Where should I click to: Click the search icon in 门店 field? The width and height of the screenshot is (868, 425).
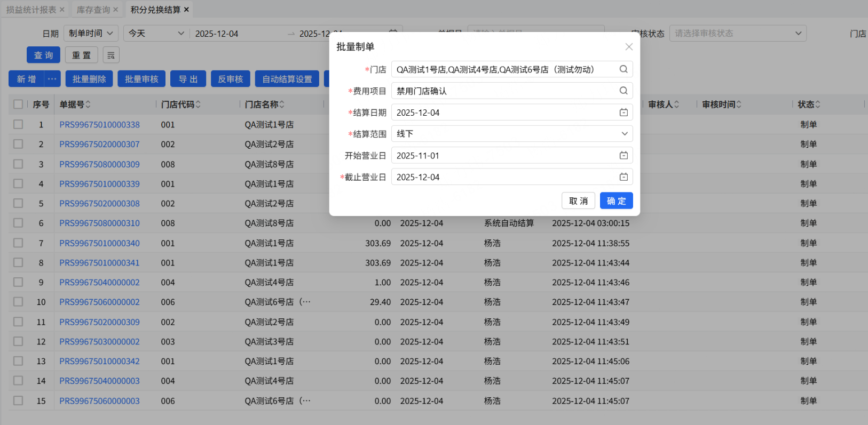(623, 69)
